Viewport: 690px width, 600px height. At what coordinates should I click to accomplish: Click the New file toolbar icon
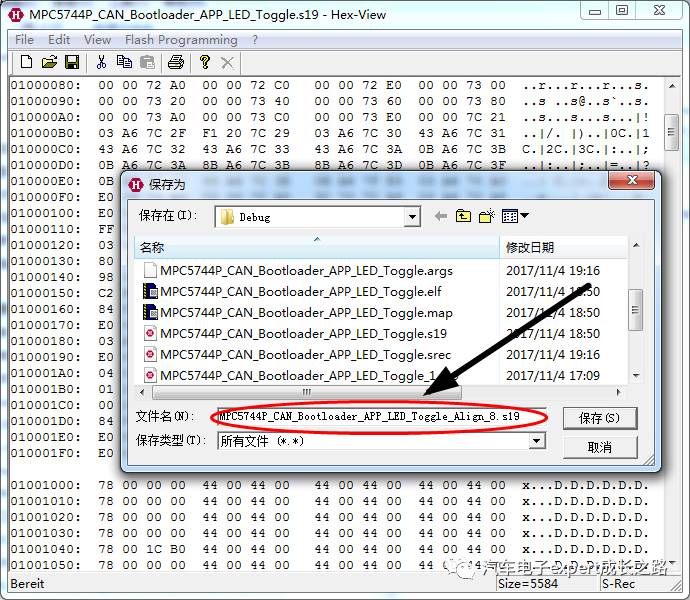[x=26, y=62]
